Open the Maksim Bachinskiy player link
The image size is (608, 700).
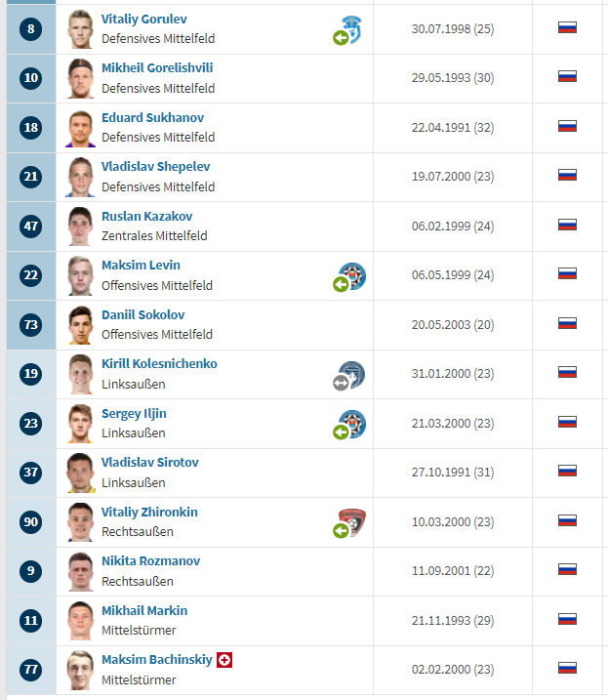156,660
